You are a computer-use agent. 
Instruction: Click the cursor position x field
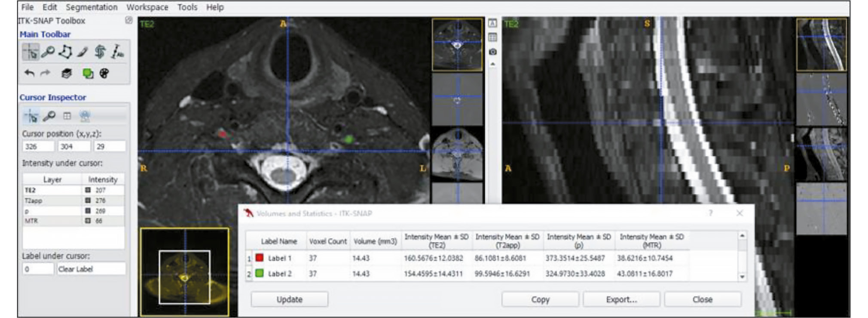(x=38, y=146)
